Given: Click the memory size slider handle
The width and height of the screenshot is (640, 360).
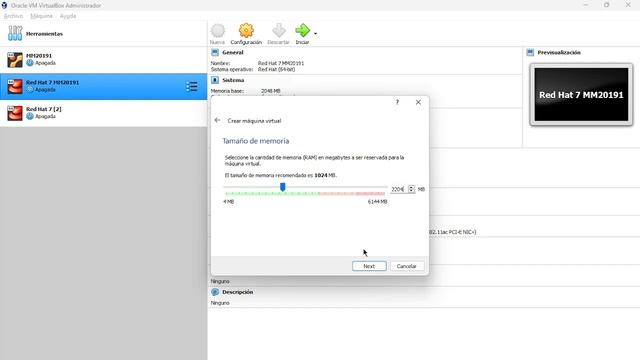Looking at the screenshot, I should 282,187.
